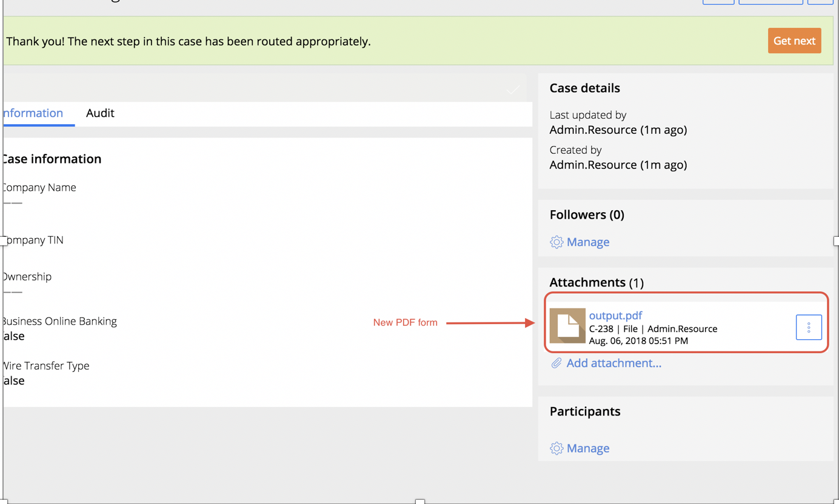Screen dimensions: 839x504
Task: Click the Add attachment link
Action: 613,363
